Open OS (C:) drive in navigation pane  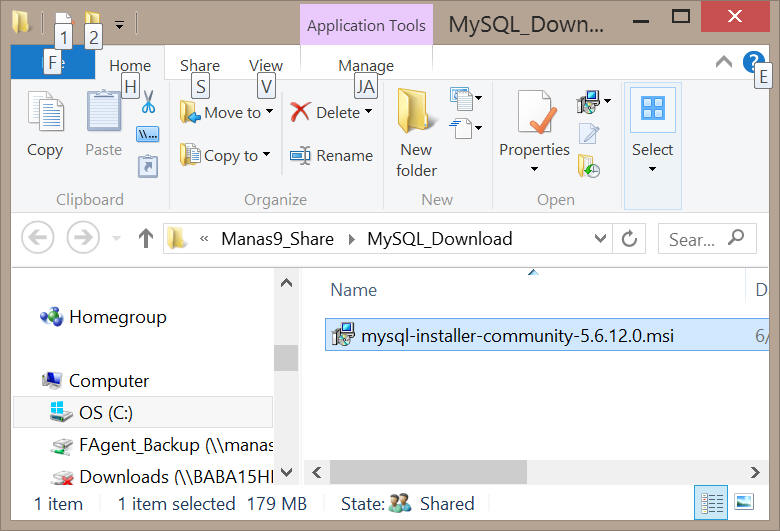pos(143,413)
